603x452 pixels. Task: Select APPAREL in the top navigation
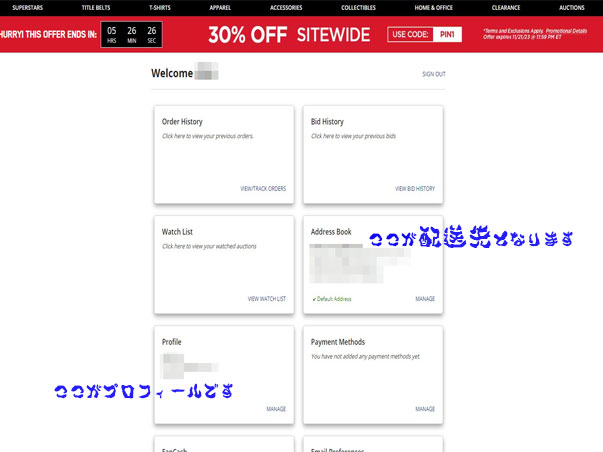pyautogui.click(x=221, y=7)
